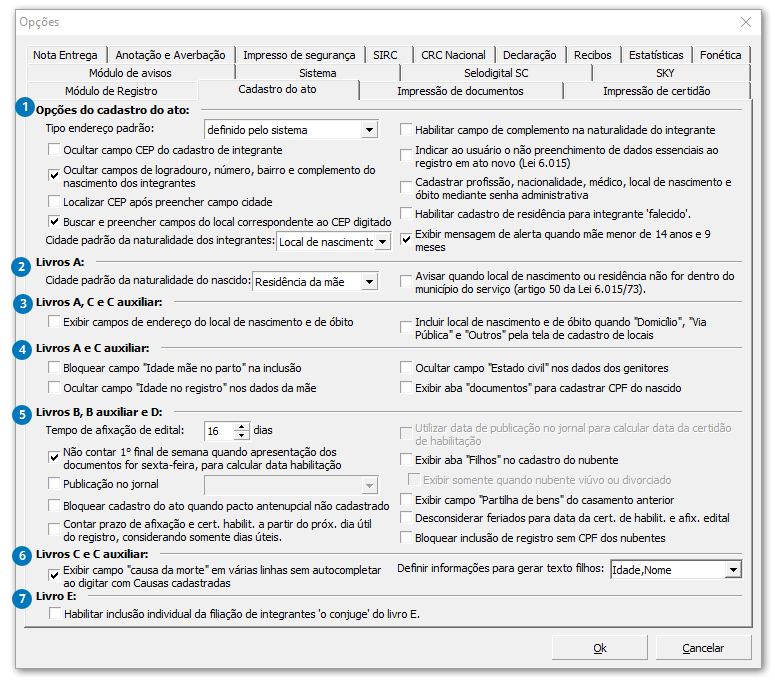The height and width of the screenshot is (682, 775).
Task: Open the CRC Nacional tab
Action: pos(453,55)
